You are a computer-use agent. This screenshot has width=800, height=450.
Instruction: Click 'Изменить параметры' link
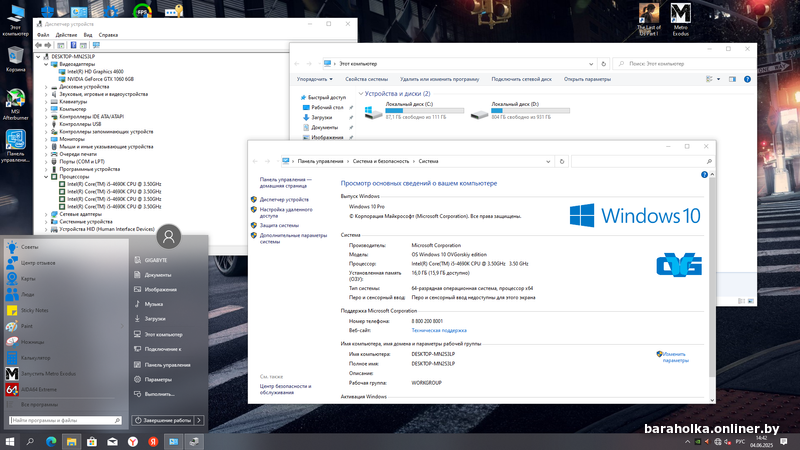[675, 357]
